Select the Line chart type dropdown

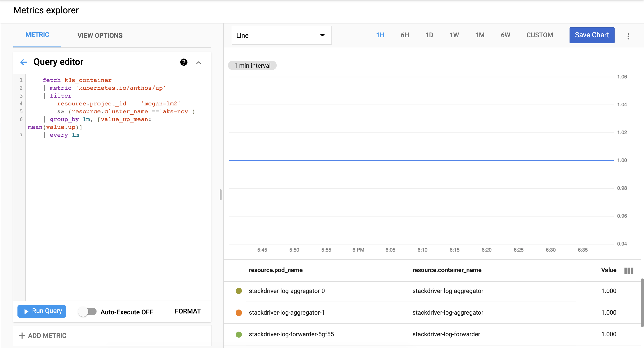tap(281, 35)
